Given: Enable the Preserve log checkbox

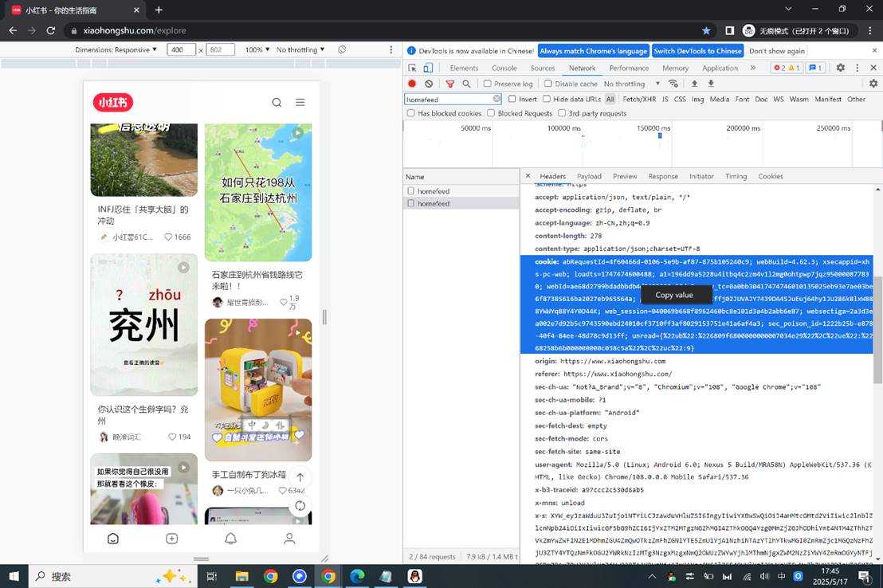Looking at the screenshot, I should [488, 84].
